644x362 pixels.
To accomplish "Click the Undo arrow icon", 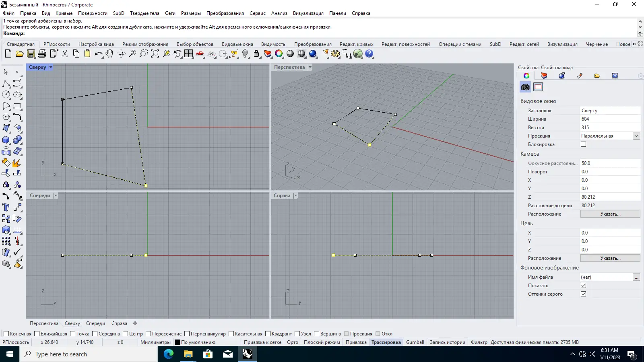I will click(x=98, y=53).
